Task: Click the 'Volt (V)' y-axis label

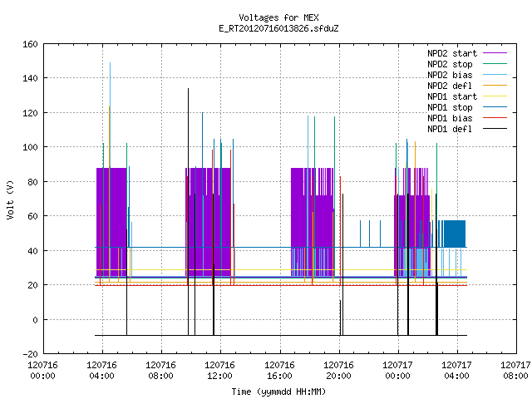Action: pos(10,199)
